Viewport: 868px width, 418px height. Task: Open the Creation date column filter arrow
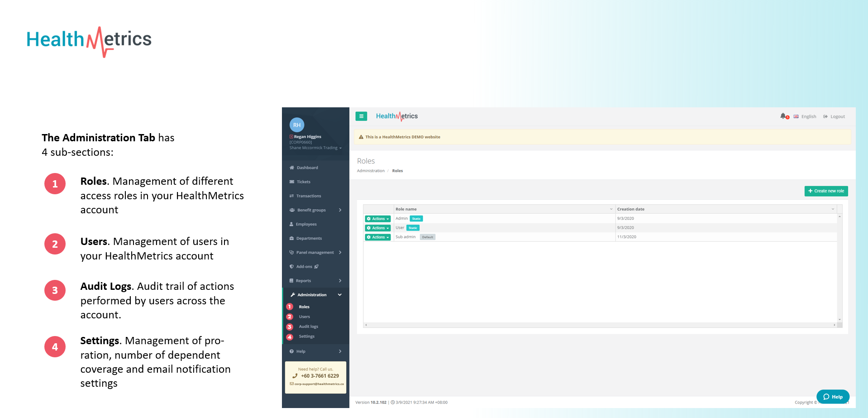pos(833,209)
